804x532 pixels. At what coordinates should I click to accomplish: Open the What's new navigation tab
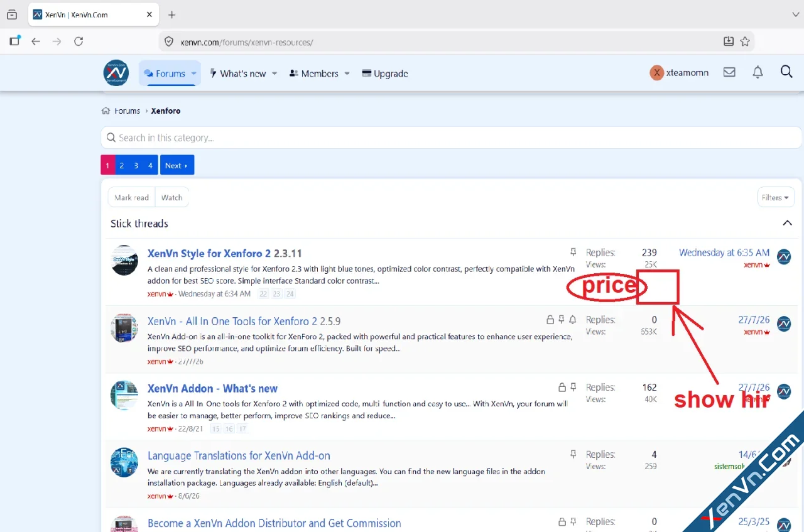237,73
